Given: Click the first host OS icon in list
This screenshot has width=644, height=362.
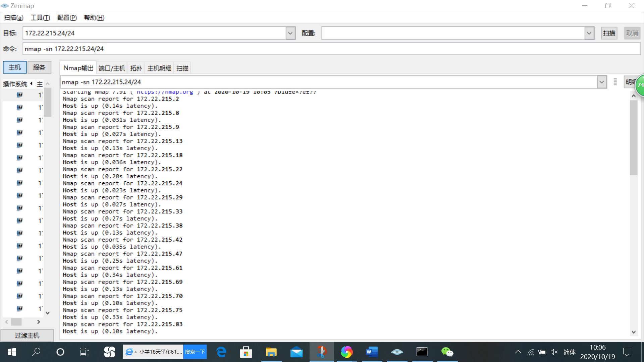Looking at the screenshot, I should (x=19, y=95).
